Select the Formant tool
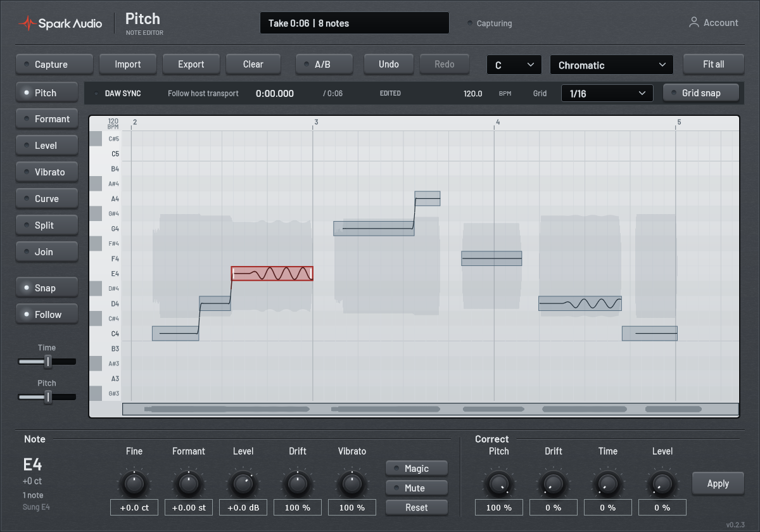 47,118
